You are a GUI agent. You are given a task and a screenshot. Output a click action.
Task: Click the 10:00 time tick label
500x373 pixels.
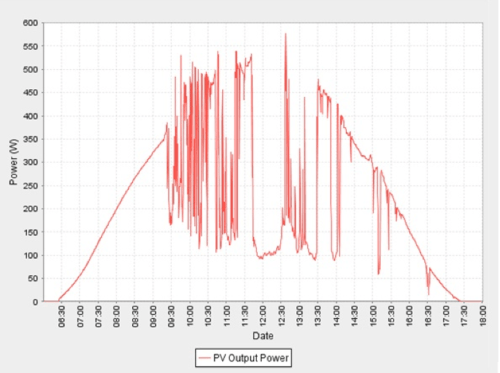click(x=190, y=317)
